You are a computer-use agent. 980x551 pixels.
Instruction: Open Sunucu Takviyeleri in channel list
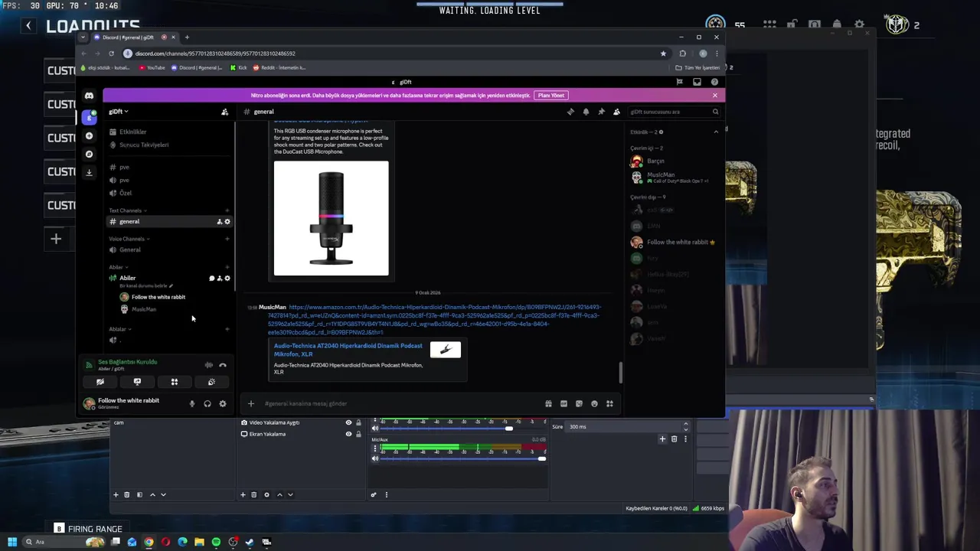(x=144, y=145)
